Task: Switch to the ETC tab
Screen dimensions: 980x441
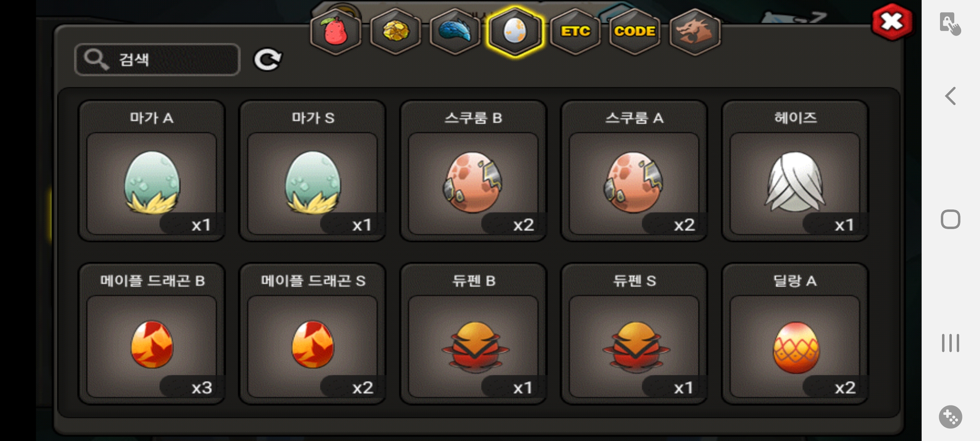Action: click(575, 32)
